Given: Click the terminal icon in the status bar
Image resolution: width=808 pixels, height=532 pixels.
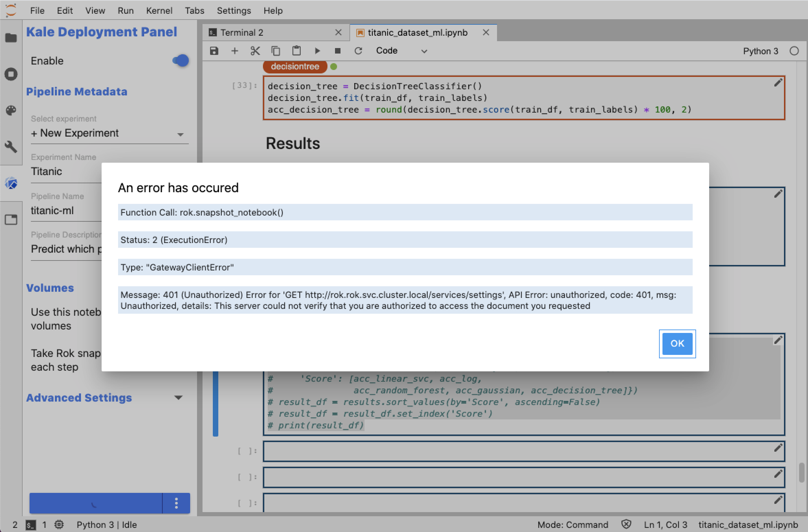Looking at the screenshot, I should [x=31, y=525].
